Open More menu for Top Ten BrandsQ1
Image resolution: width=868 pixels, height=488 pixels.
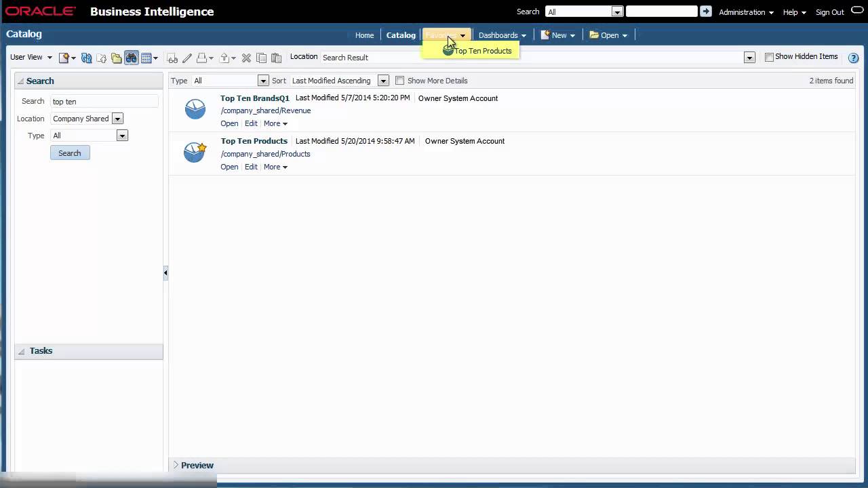tap(275, 123)
